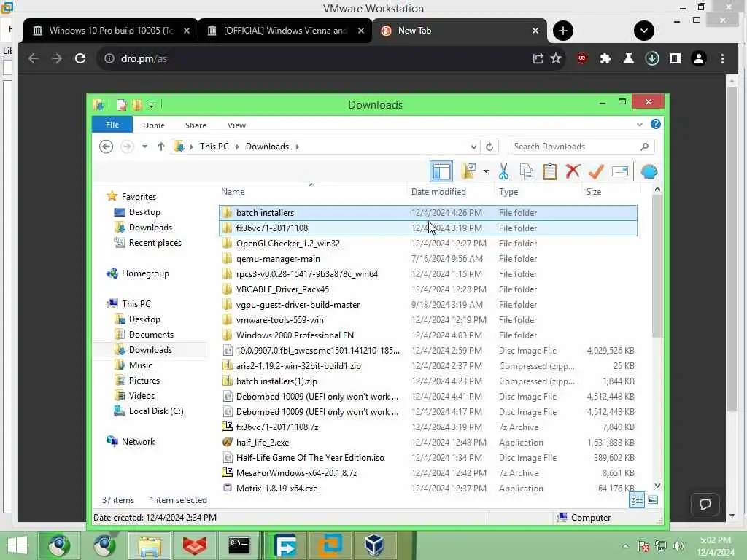Toggle the preview pane toolbar button
This screenshot has width=747, height=560.
click(441, 171)
